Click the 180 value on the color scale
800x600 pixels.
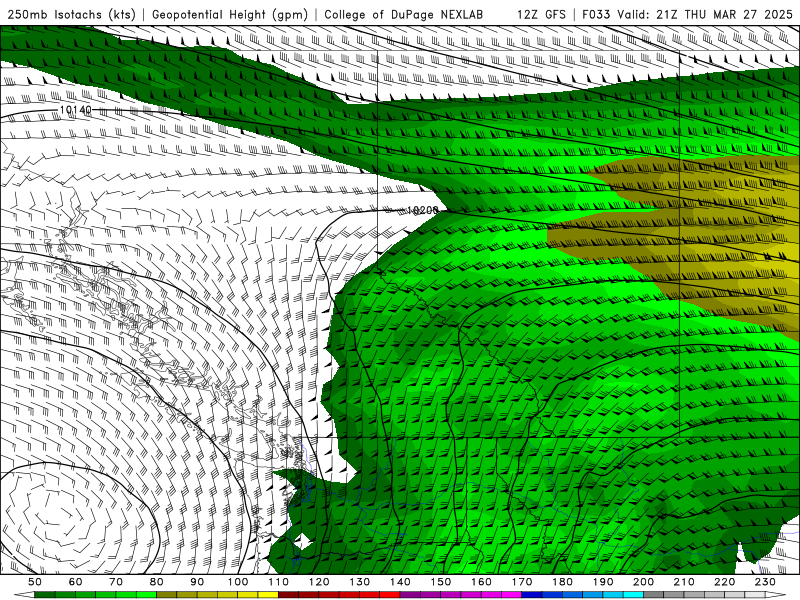[562, 582]
